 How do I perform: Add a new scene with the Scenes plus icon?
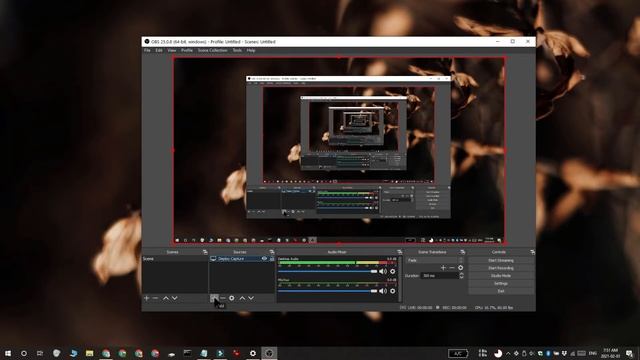(x=147, y=298)
